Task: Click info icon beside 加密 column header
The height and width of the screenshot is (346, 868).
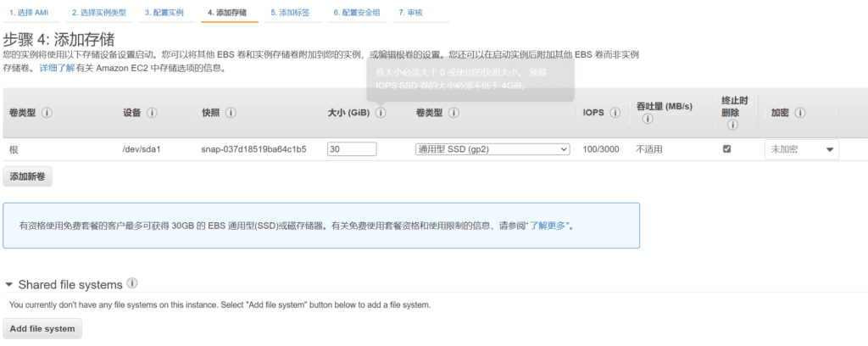Action: click(799, 113)
